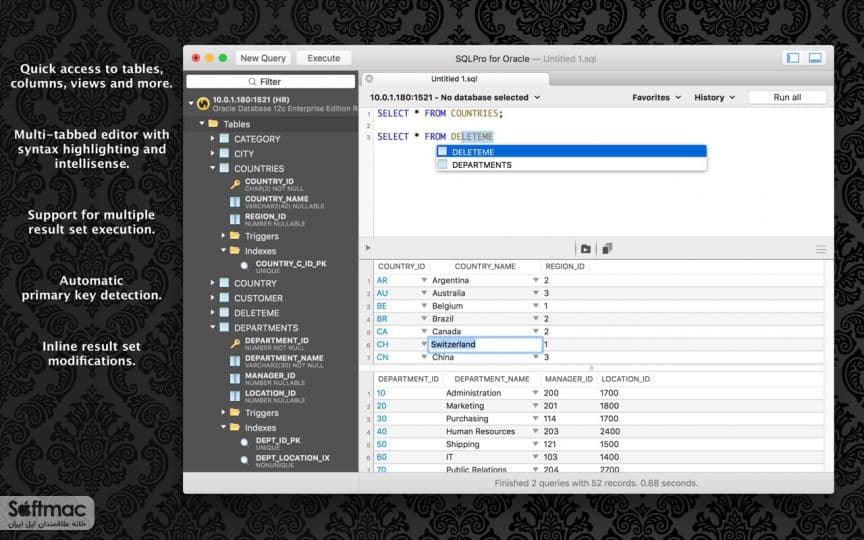Image resolution: width=864 pixels, height=540 pixels.
Task: Click the search magnifier icon in Filter
Action: point(252,82)
